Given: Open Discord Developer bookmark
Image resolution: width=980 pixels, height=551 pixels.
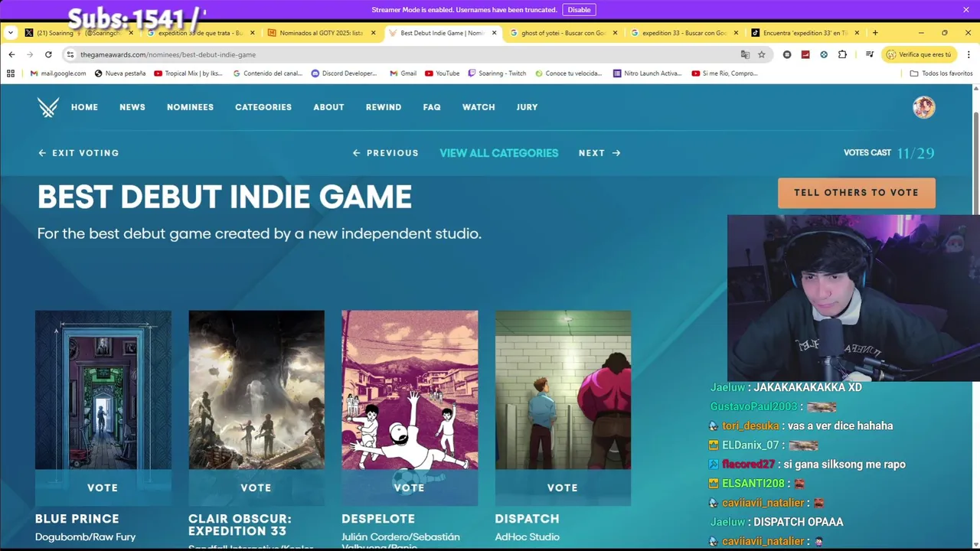Looking at the screenshot, I should pos(345,73).
